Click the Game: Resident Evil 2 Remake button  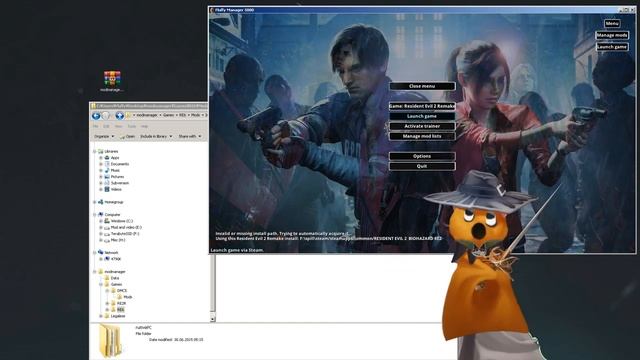pyautogui.click(x=422, y=106)
